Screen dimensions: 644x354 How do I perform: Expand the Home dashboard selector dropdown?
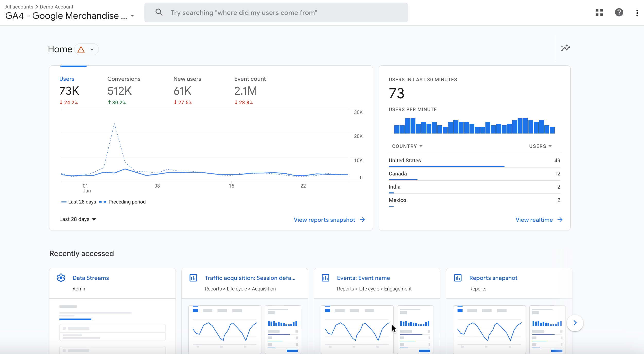[x=91, y=49]
